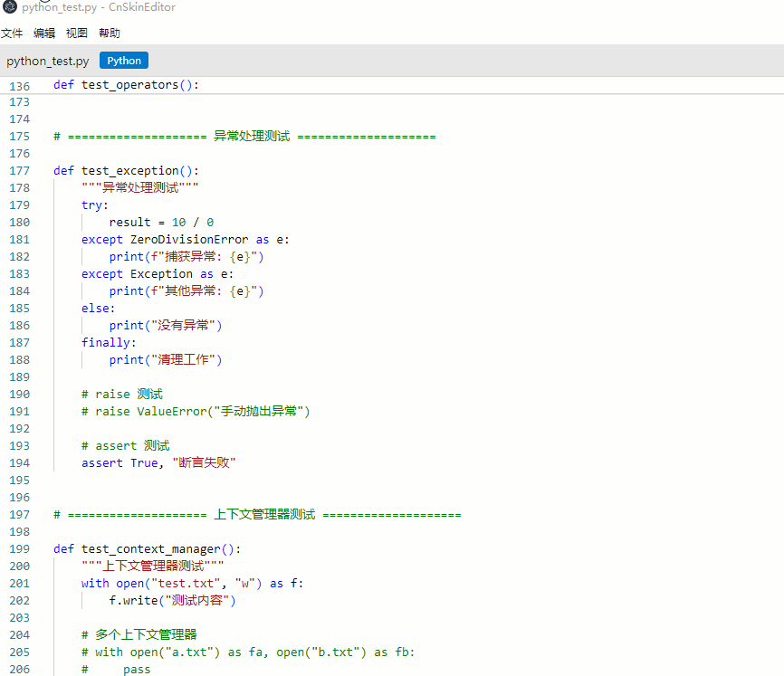Click line number 177 in gutter
The width and height of the screenshot is (784, 676).
click(19, 171)
